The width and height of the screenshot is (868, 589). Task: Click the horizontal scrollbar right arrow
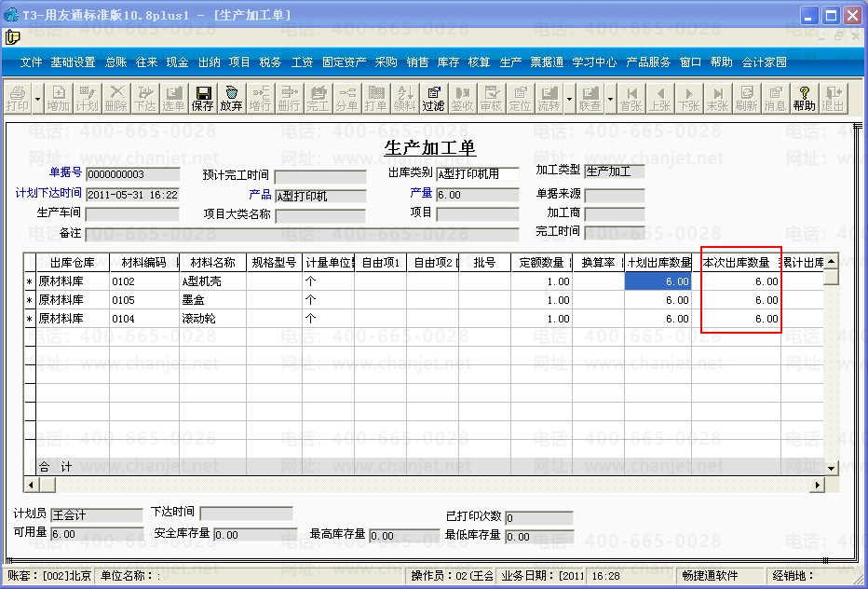[x=817, y=485]
